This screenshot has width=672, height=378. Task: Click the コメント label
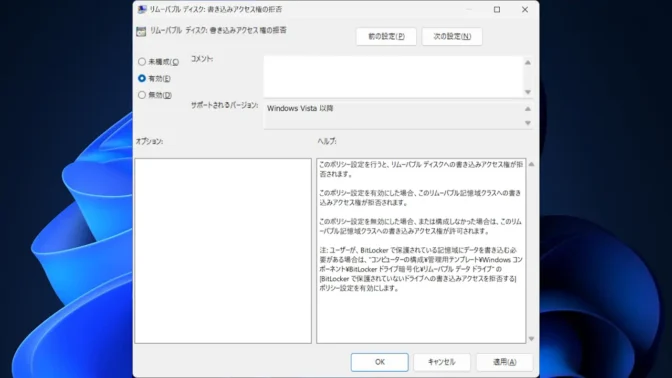202,59
